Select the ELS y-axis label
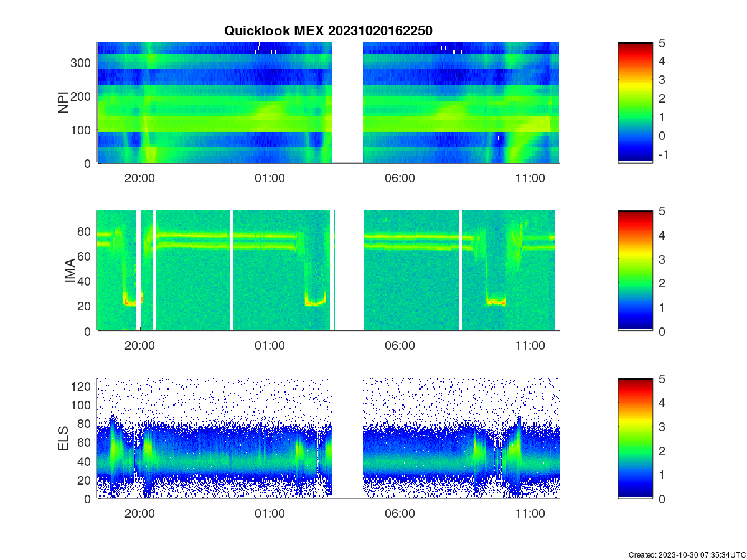 click(x=63, y=439)
